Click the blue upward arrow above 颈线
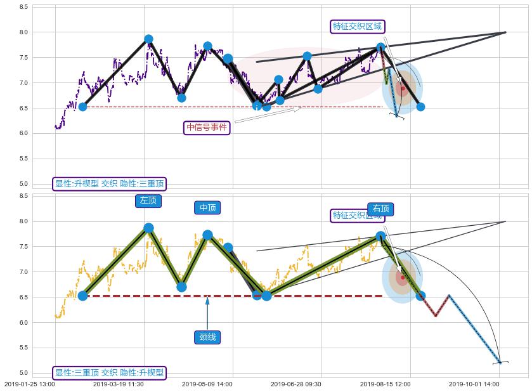Image resolution: width=532 pixels, height=392 pixels. 207,304
